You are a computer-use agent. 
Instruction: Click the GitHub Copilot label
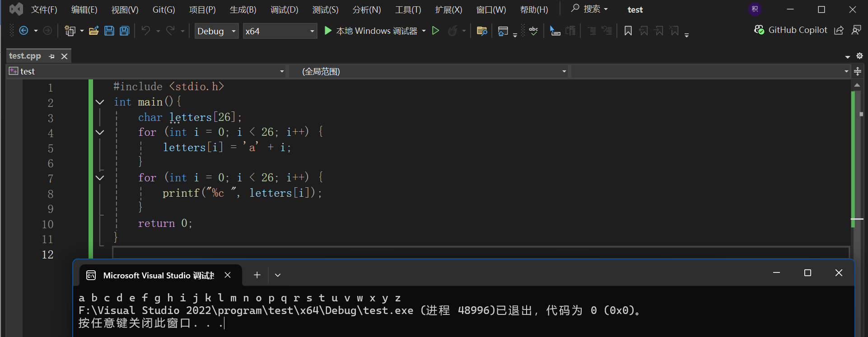(x=798, y=30)
